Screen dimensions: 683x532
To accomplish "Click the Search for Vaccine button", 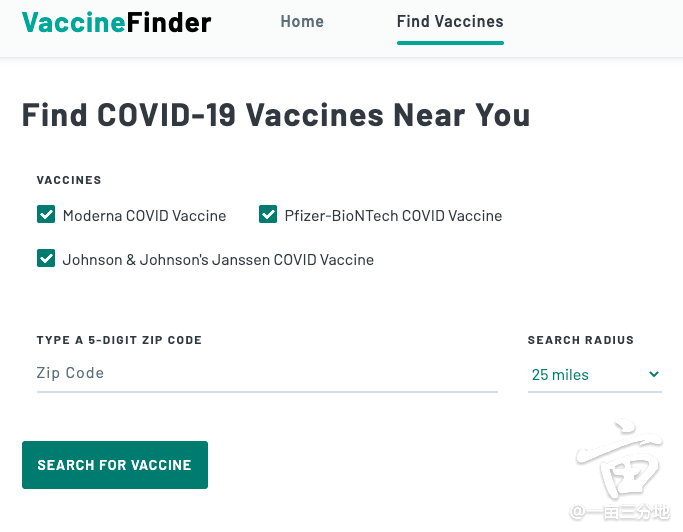I will pos(115,465).
